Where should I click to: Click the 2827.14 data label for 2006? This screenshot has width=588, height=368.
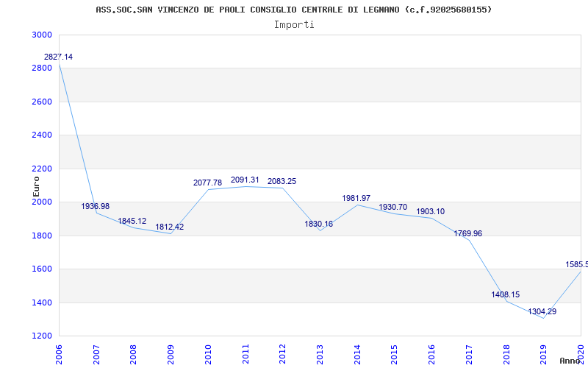click(58, 57)
